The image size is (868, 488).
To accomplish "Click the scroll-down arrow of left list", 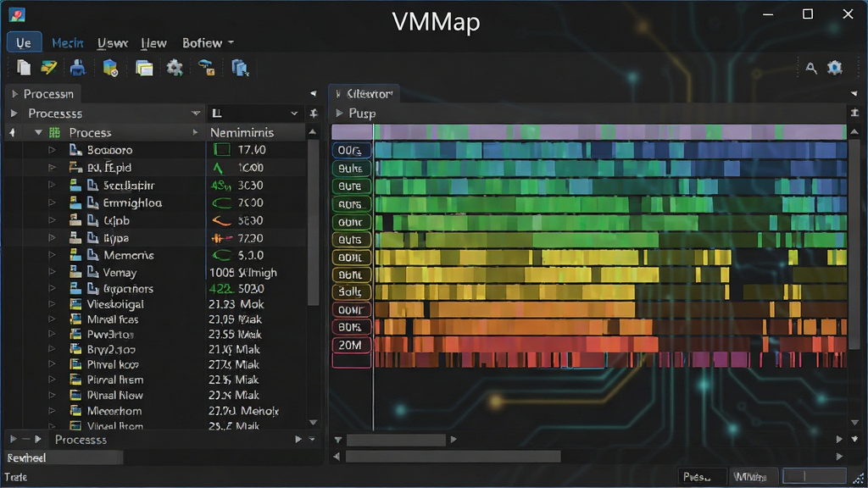I will [x=313, y=422].
